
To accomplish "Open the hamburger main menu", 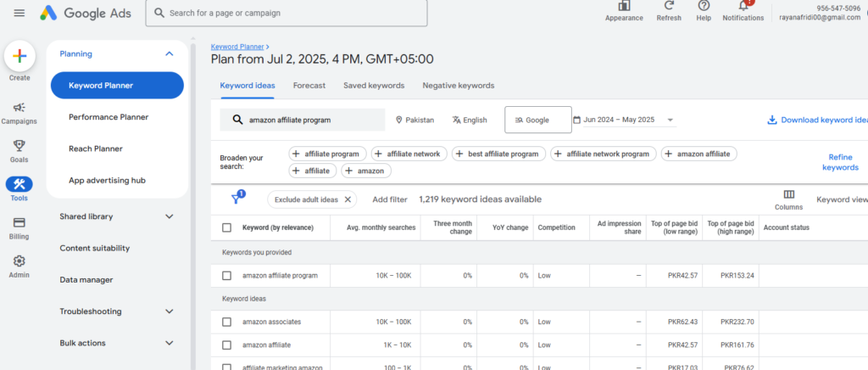I will pos(19,13).
